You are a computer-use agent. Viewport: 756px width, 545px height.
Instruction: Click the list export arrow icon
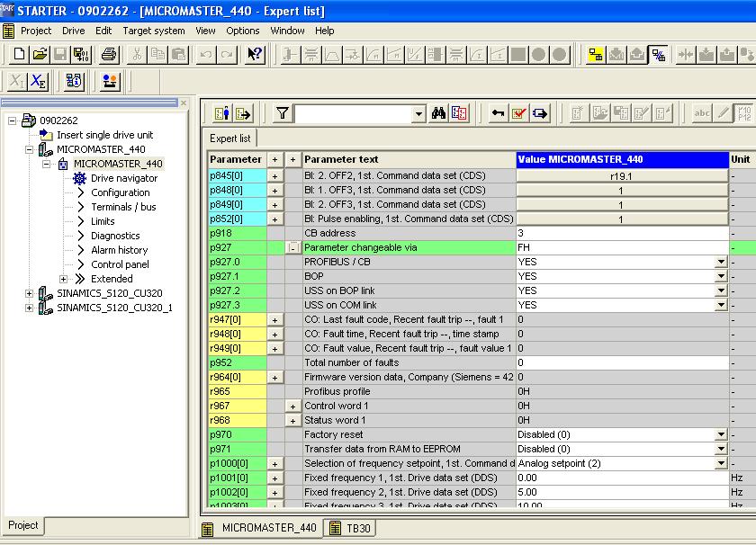243,113
